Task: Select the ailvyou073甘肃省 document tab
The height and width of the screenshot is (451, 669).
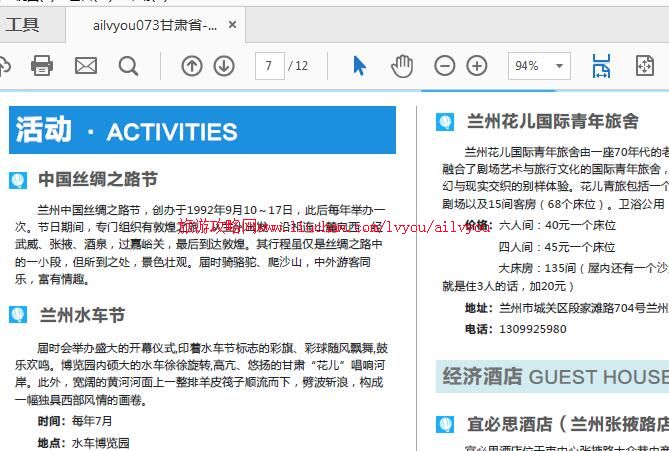Action: pyautogui.click(x=154, y=25)
